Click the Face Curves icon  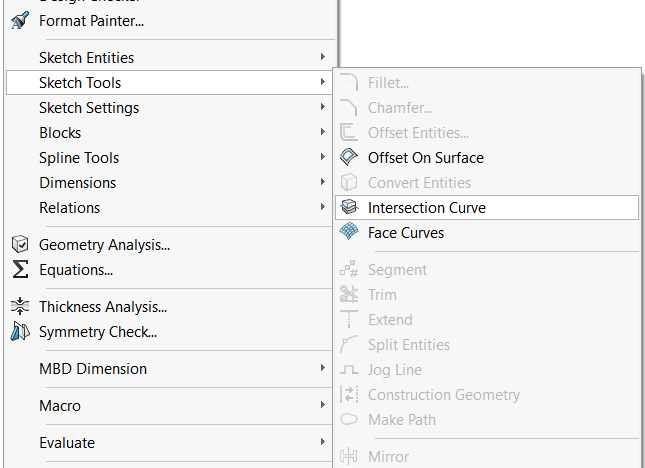coord(349,233)
